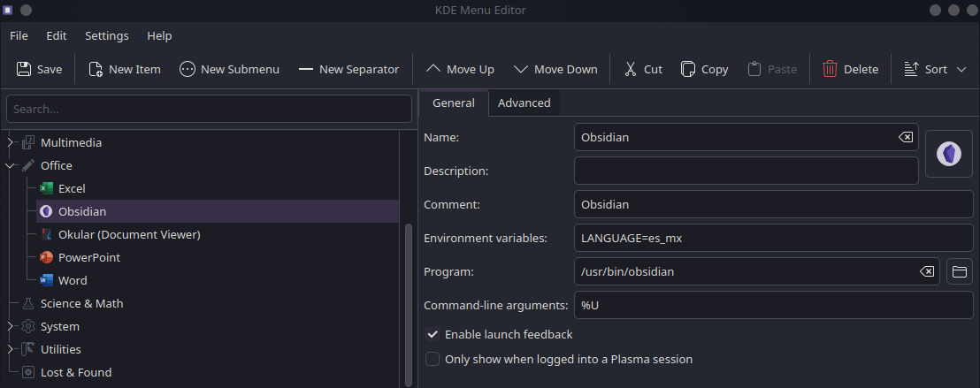This screenshot has height=388, width=980.
Task: Collapse the Office category
Action: click(x=10, y=165)
